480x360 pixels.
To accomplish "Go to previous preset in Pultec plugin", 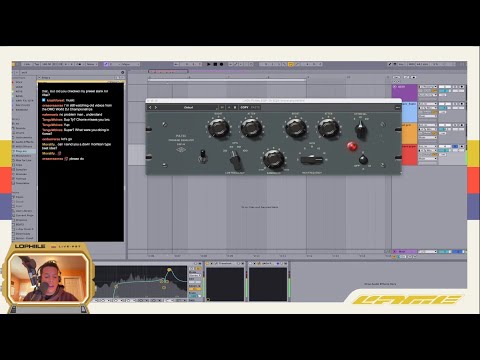I will pyautogui.click(x=150, y=108).
